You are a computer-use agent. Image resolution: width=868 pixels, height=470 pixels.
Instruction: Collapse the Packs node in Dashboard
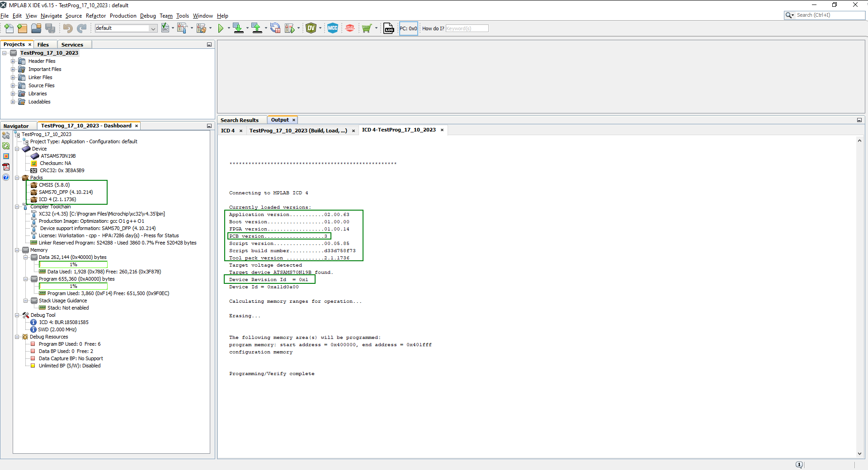tap(17, 178)
